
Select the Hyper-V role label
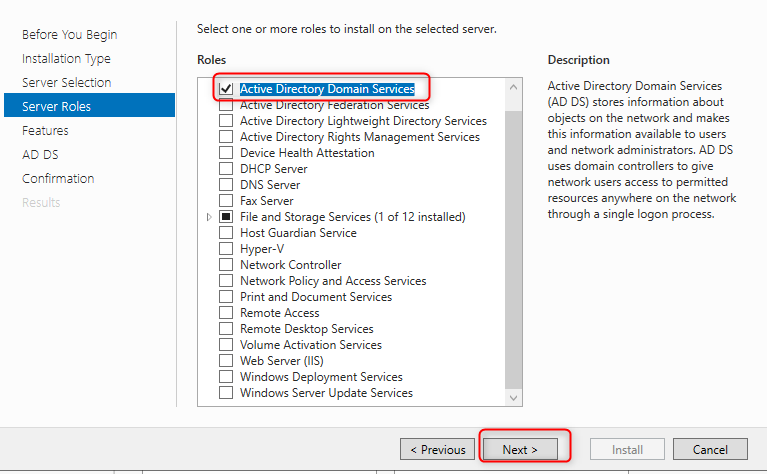tap(262, 249)
